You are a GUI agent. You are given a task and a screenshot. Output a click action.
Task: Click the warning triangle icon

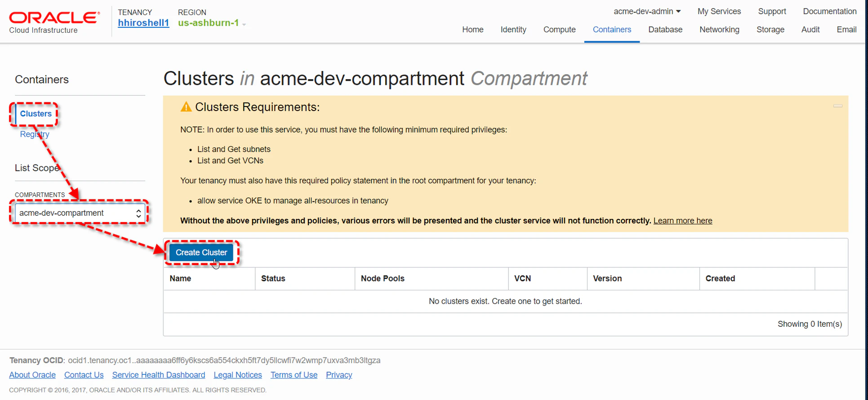tap(186, 107)
